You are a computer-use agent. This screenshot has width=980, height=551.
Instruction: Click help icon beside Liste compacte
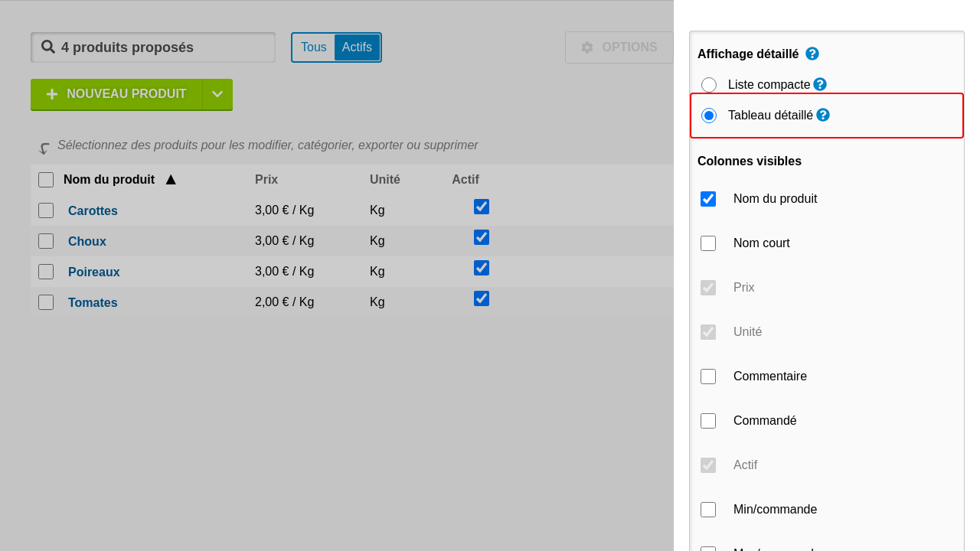[x=820, y=84]
